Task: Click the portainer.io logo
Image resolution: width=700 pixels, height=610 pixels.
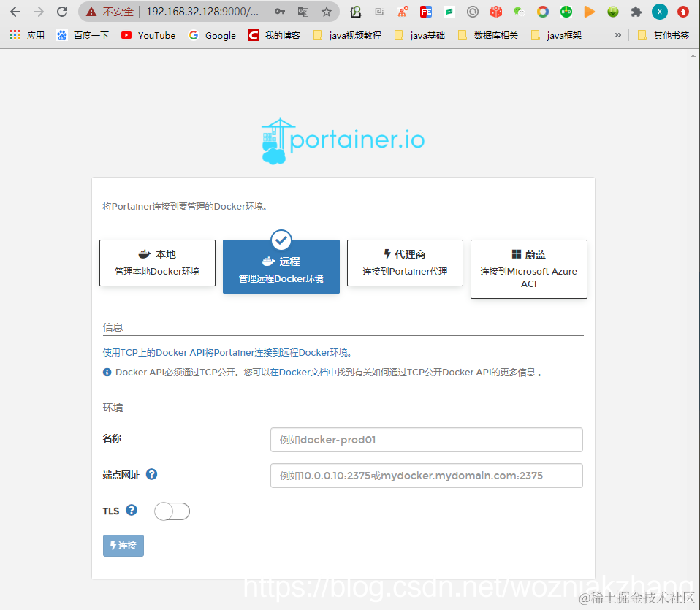Action: click(x=343, y=141)
